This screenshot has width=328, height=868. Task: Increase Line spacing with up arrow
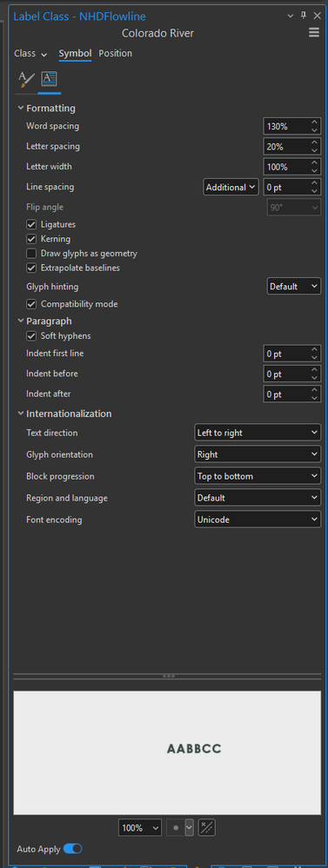click(x=314, y=183)
